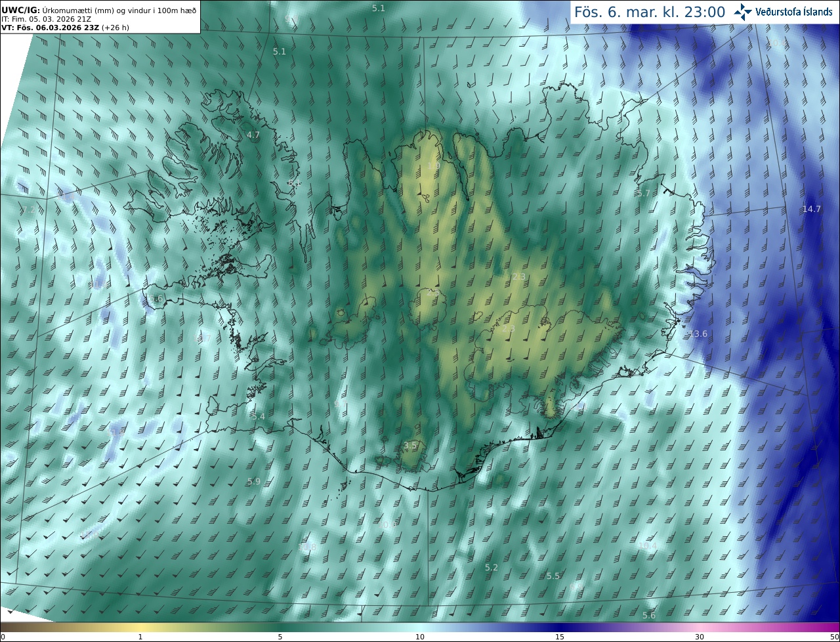Click the initial time line 'IT: Fim. 05. 03. 2026 21Z'
840x642 pixels.
pyautogui.click(x=47, y=19)
